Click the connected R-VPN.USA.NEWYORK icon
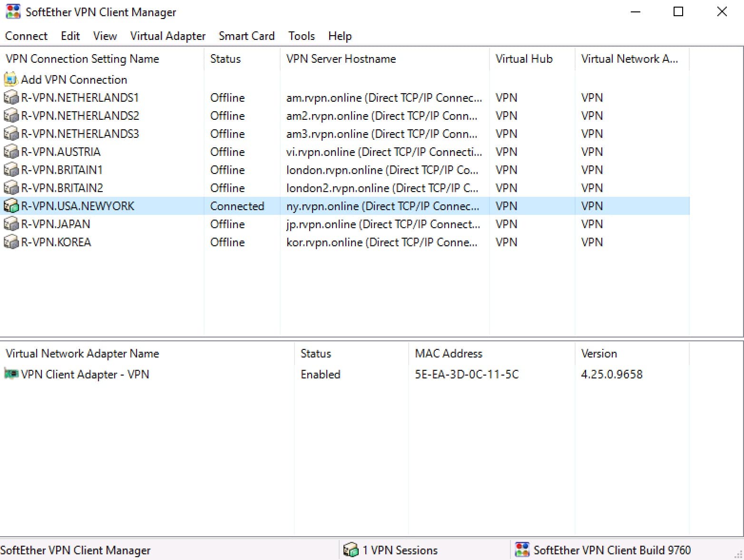744x560 pixels. (x=11, y=206)
